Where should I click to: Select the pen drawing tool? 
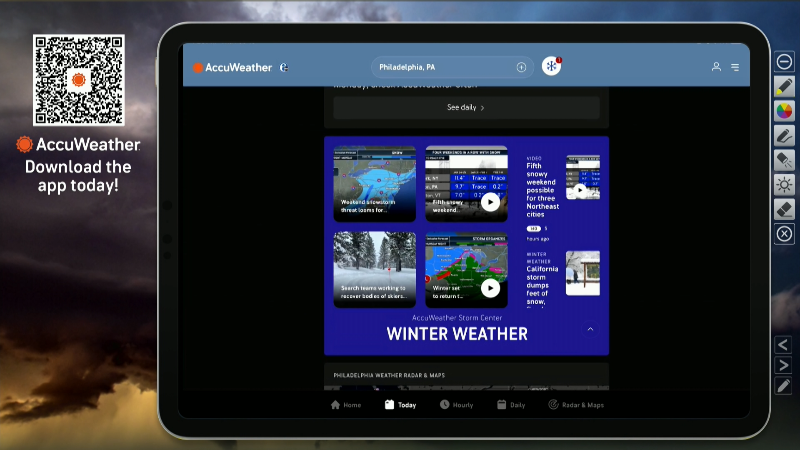[x=784, y=135]
